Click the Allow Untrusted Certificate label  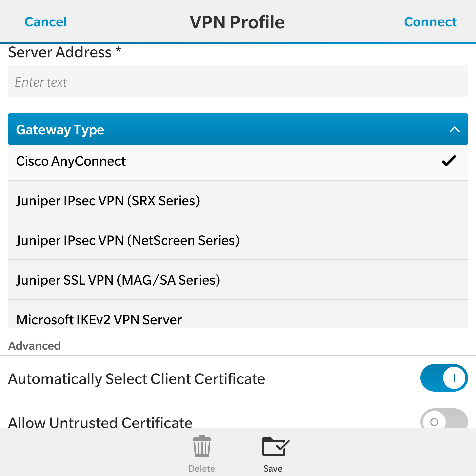pyautogui.click(x=100, y=422)
